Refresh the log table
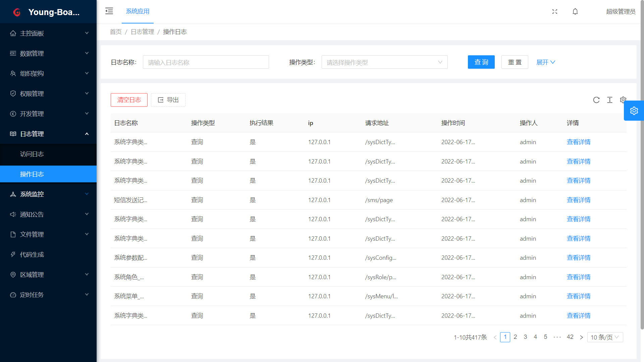The width and height of the screenshot is (644, 362). [596, 100]
